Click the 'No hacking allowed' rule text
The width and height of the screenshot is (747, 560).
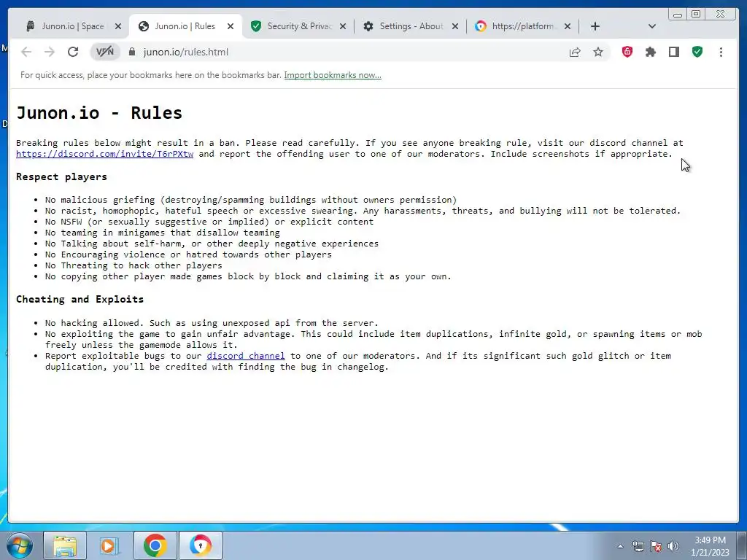point(212,323)
